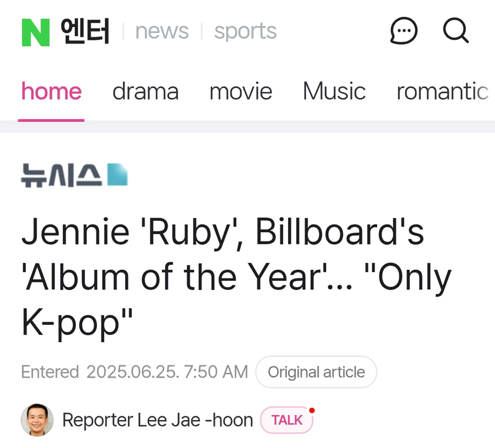Click the red notification dot on TALK

(x=312, y=410)
